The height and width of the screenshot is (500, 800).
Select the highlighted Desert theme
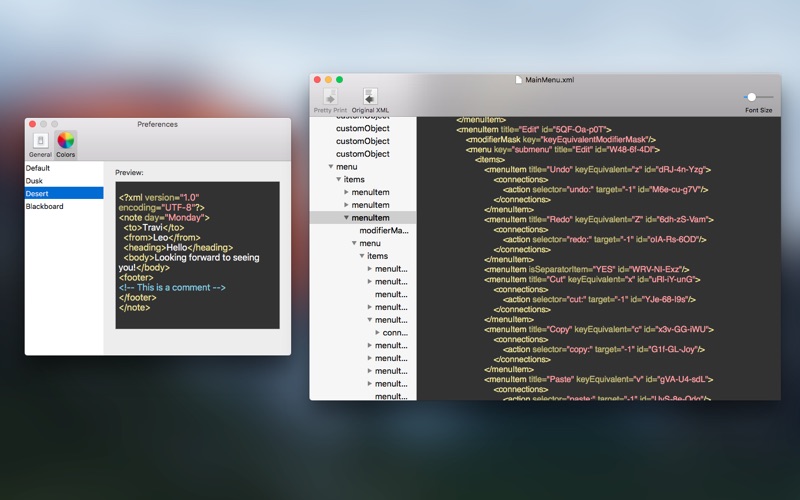click(x=64, y=193)
